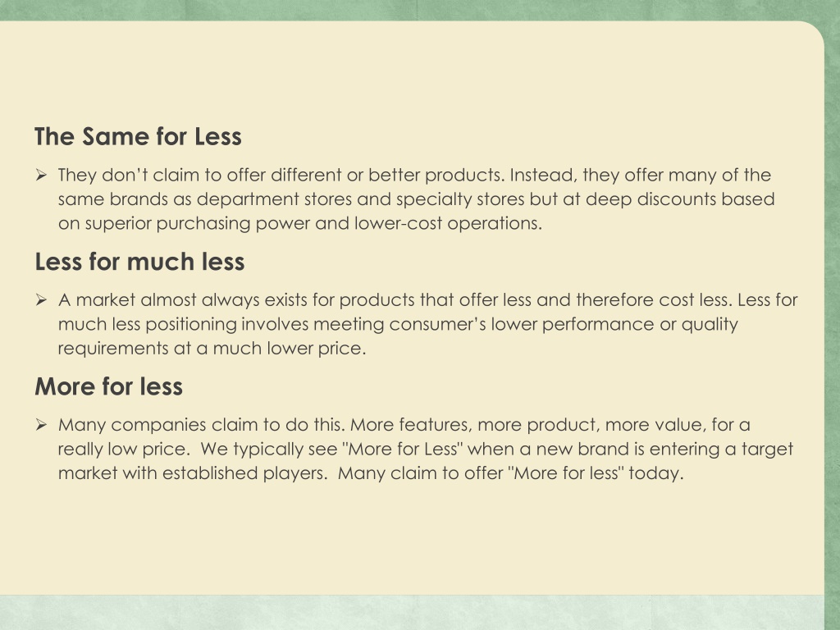
Task: Click the arrow bullet before "They don't claim"
Action: coord(41,175)
